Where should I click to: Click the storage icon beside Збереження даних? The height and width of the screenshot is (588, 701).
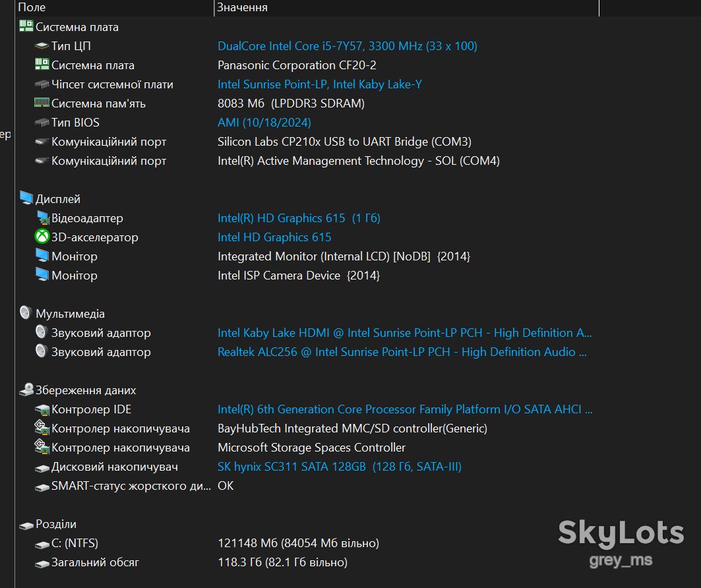click(26, 390)
